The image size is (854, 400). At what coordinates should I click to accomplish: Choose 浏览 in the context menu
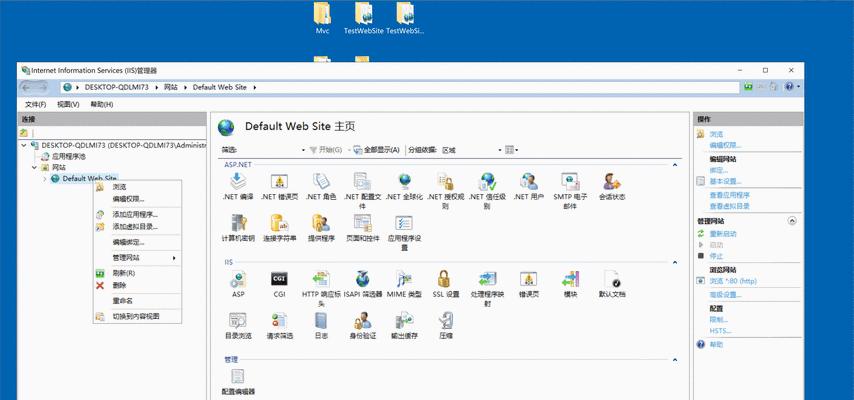(x=137, y=187)
